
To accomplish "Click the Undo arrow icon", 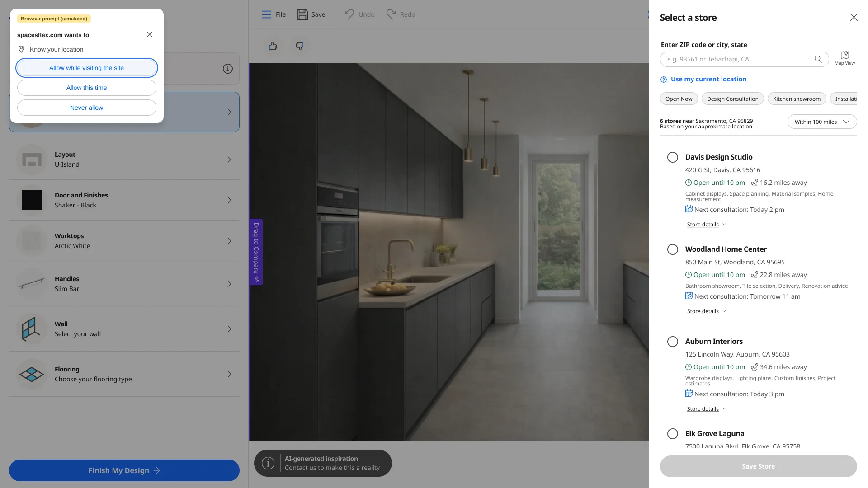I will tap(349, 14).
